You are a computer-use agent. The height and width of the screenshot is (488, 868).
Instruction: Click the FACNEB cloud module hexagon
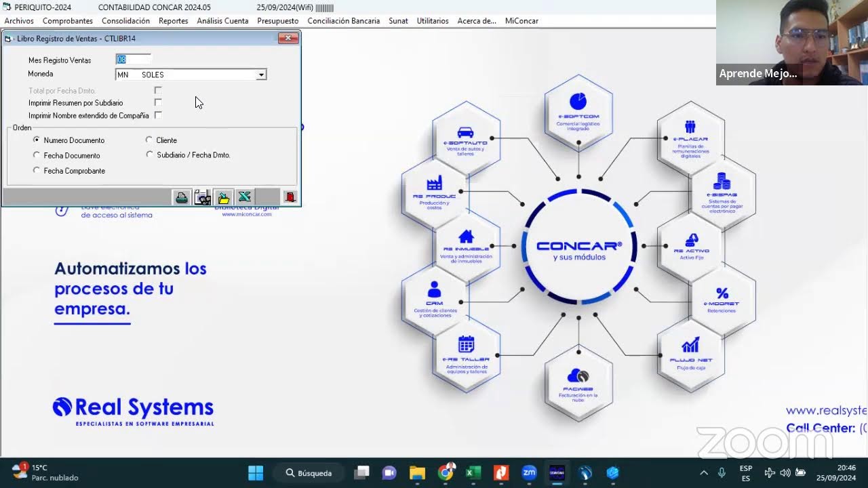pos(578,382)
